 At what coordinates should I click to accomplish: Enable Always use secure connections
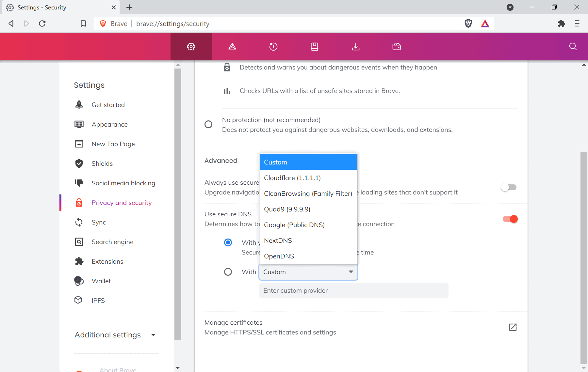click(508, 187)
